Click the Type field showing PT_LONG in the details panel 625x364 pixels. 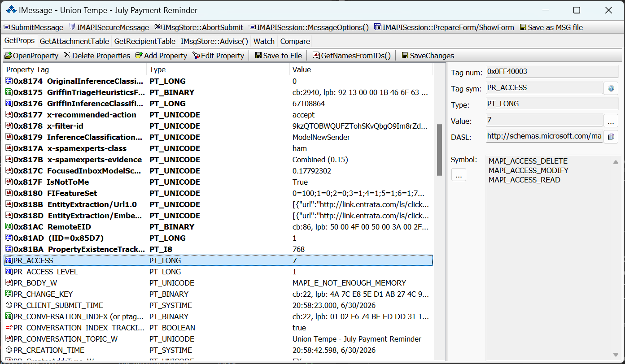(552, 104)
